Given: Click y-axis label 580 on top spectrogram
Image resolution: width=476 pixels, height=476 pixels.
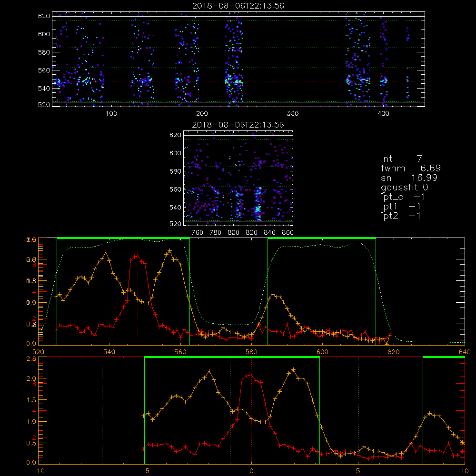Looking at the screenshot, I should point(44,52).
